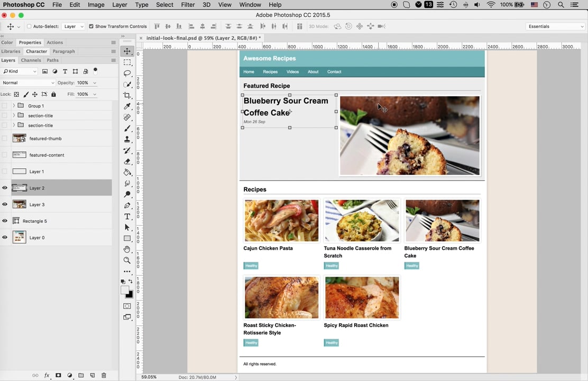
Task: Create a new layer
Action: pos(92,375)
